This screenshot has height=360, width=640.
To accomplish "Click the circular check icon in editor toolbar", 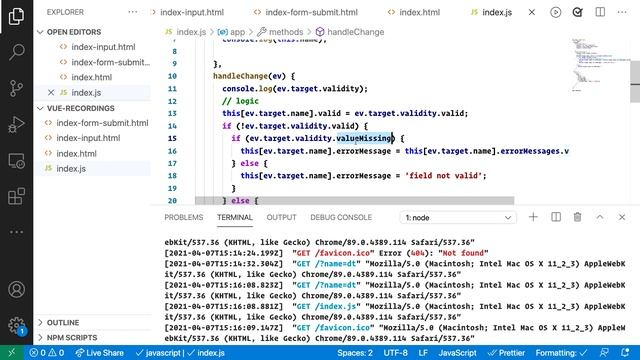I will [x=578, y=12].
